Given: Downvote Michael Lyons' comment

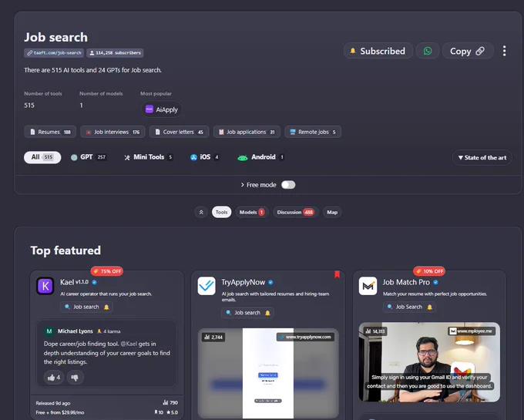Looking at the screenshot, I should pyautogui.click(x=75, y=378).
